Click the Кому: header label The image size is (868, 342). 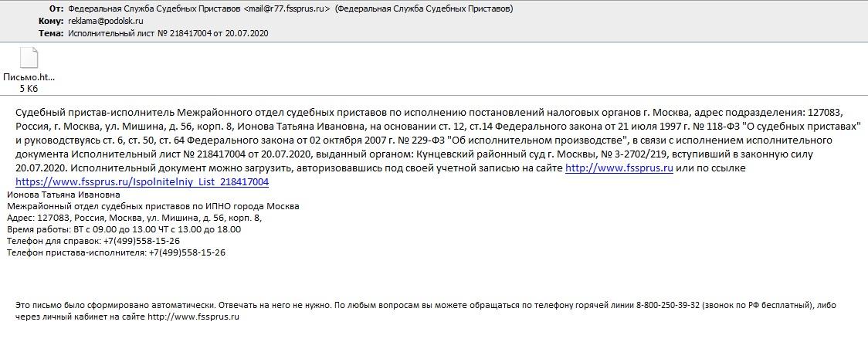(52, 21)
